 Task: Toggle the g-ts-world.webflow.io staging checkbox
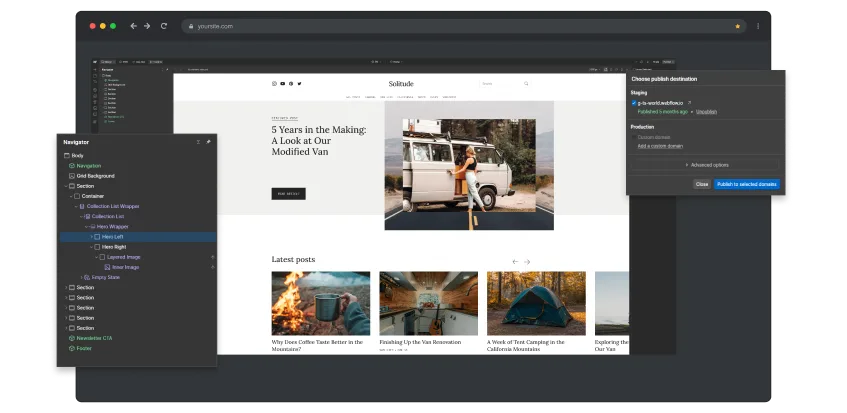click(634, 103)
